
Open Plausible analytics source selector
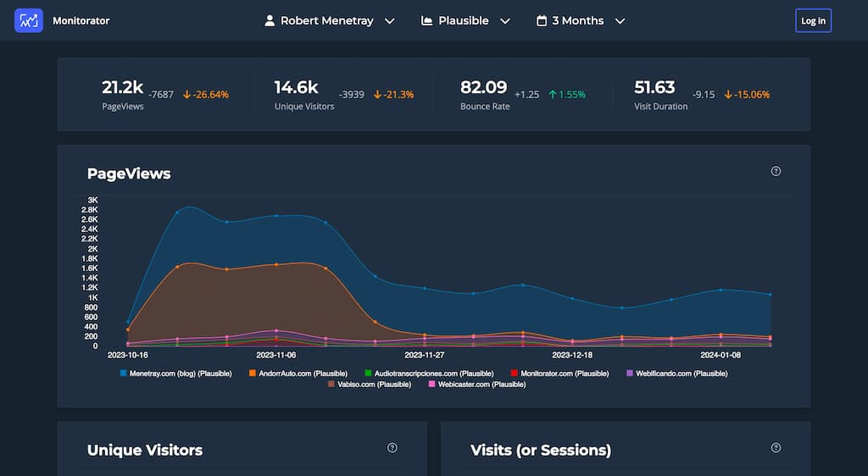465,21
